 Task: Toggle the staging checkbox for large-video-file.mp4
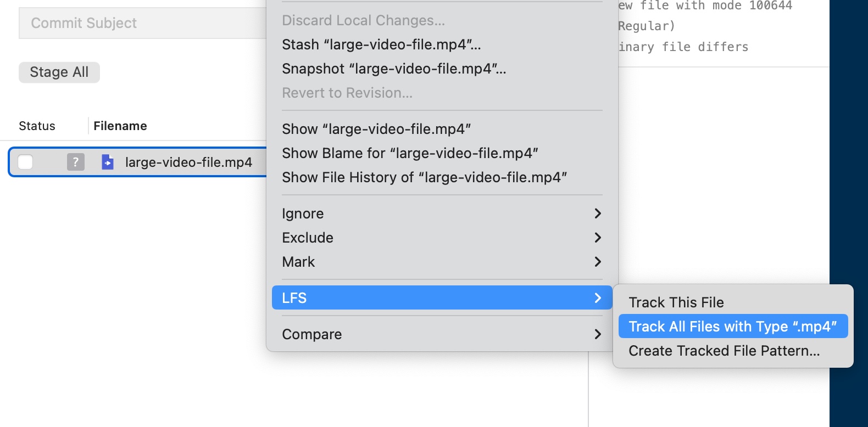pos(25,162)
